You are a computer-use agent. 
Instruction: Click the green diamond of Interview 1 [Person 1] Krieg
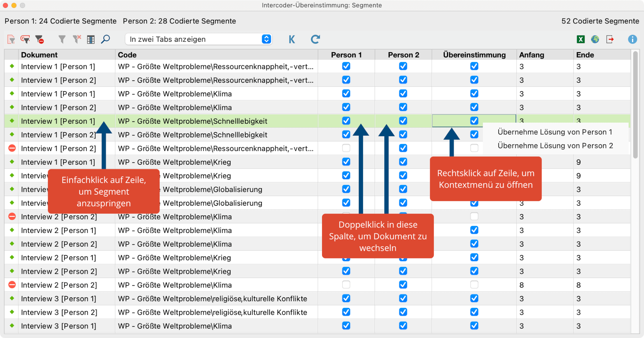pos(12,162)
